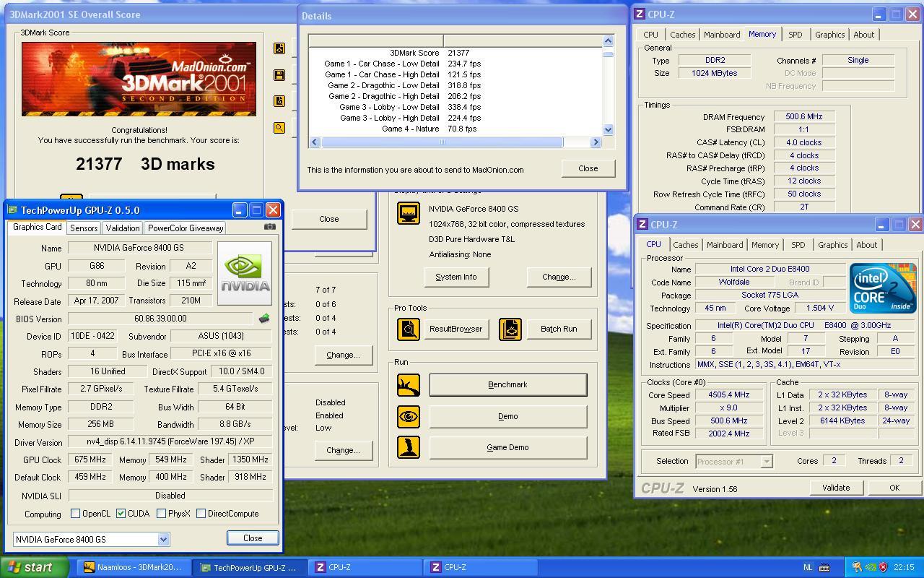Click the GPU-Z screenshot camera icon
This screenshot has width=924, height=578.
[269, 227]
